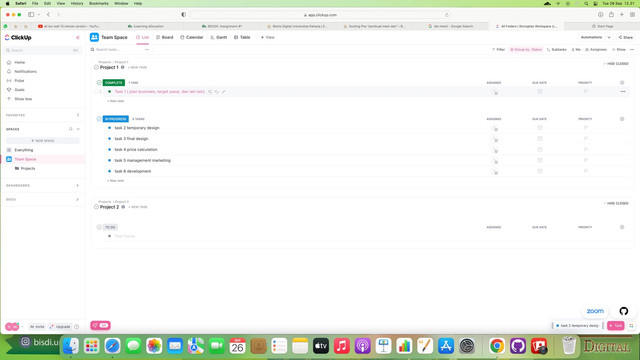This screenshot has height=360, width=640.
Task: Click the pink plus Task button
Action: (x=616, y=326)
